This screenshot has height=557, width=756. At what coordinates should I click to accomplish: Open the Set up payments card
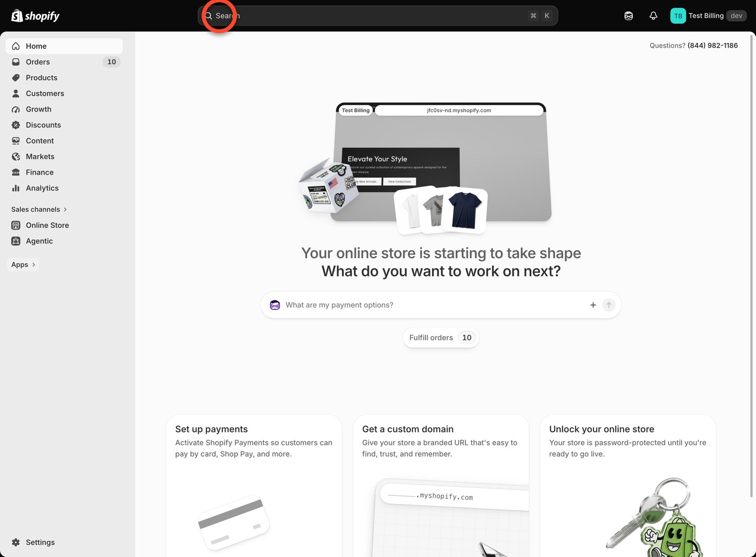tap(254, 486)
